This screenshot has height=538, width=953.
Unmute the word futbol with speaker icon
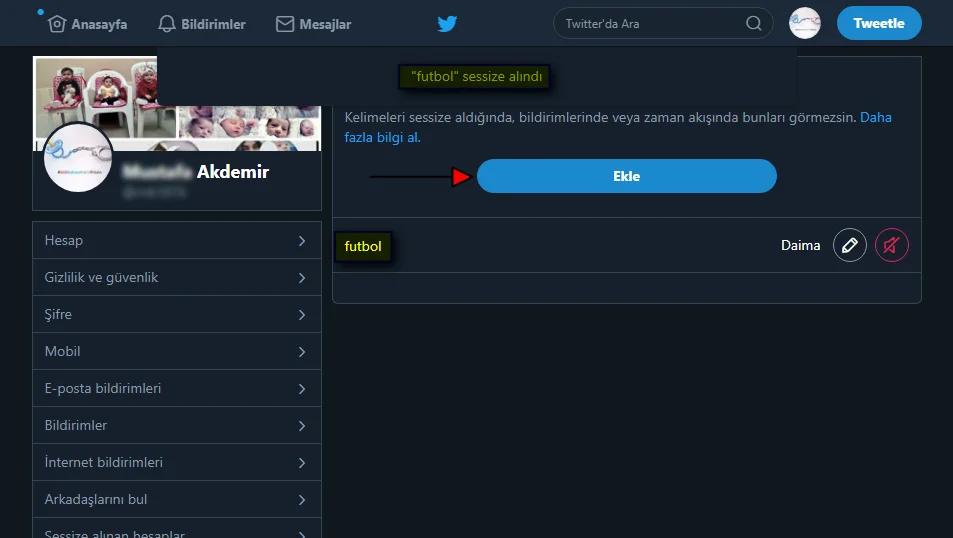point(891,245)
